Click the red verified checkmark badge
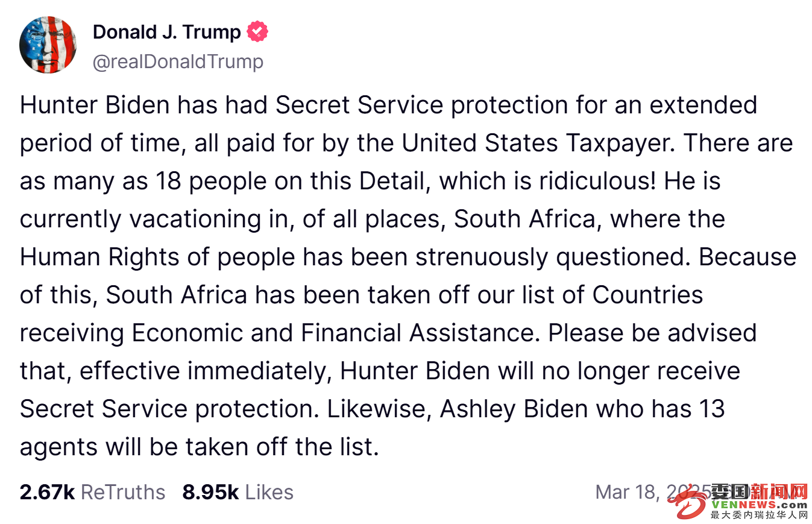This screenshot has width=812, height=524. point(258,32)
